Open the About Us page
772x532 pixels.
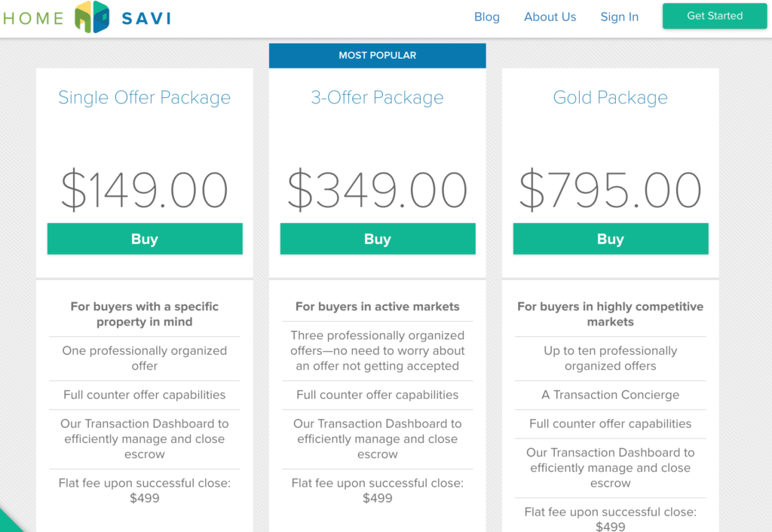pos(550,17)
